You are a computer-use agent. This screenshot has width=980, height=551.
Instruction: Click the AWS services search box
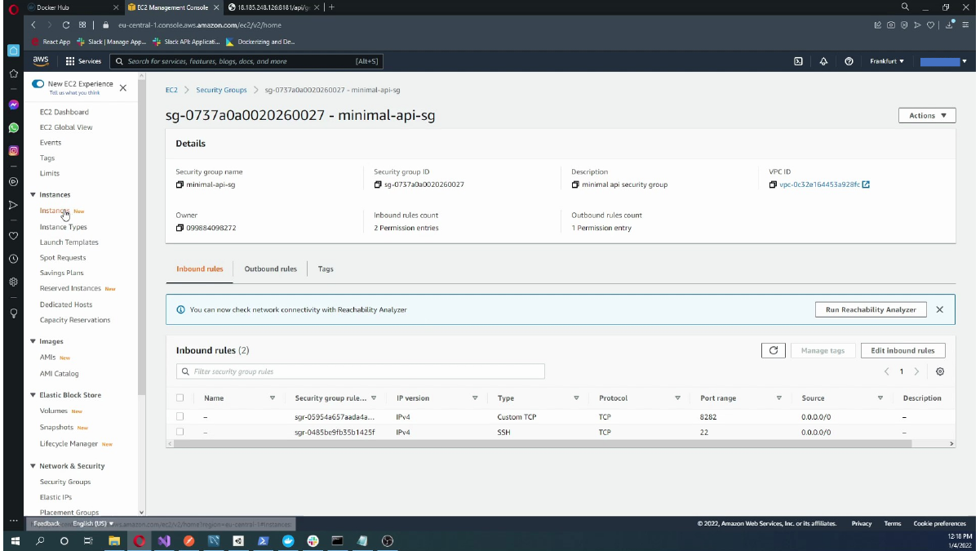(x=246, y=61)
